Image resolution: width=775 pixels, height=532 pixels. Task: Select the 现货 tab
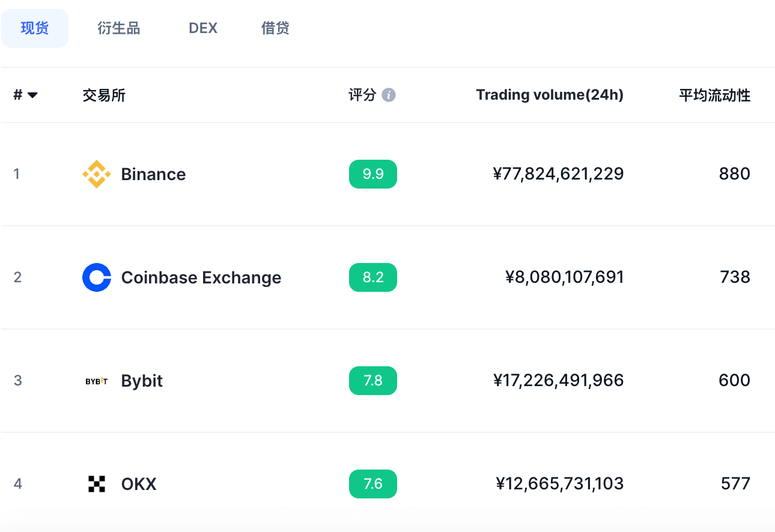pyautogui.click(x=35, y=28)
